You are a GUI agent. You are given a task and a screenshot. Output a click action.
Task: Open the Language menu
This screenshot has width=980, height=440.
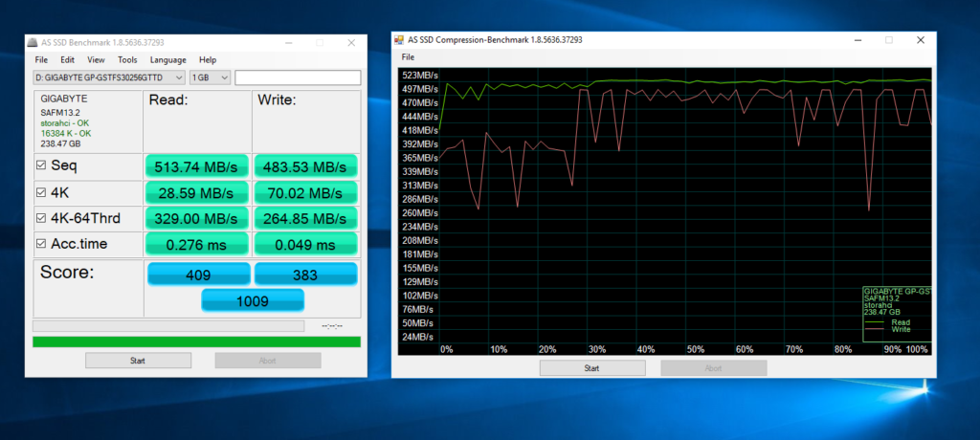pos(167,59)
